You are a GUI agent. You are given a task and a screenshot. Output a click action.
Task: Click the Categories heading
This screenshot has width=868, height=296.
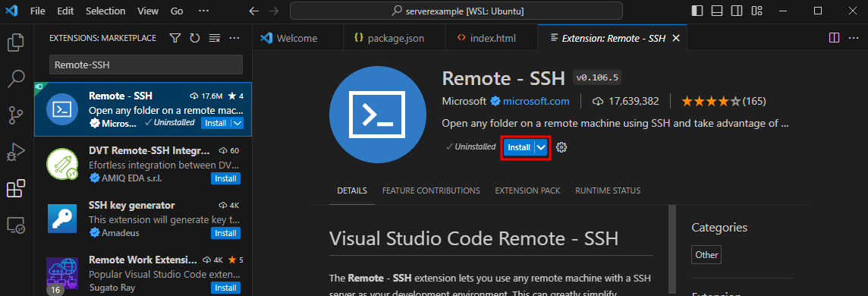[x=719, y=228]
